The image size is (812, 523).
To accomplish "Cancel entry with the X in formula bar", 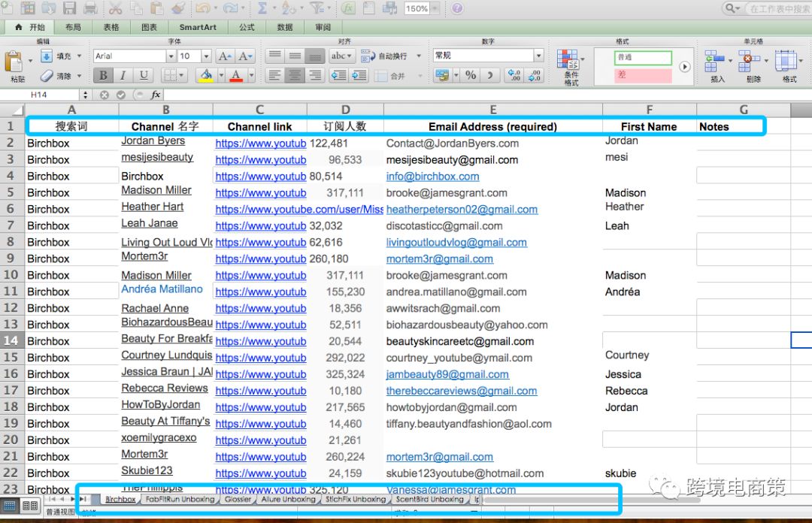I will tap(105, 95).
